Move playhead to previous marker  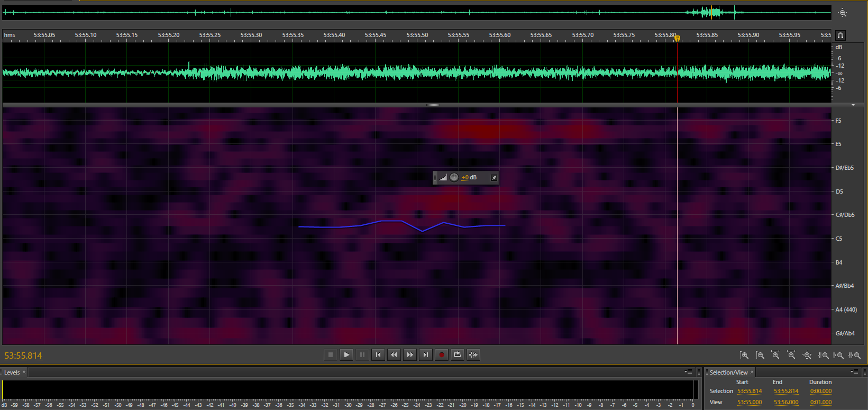tap(378, 355)
